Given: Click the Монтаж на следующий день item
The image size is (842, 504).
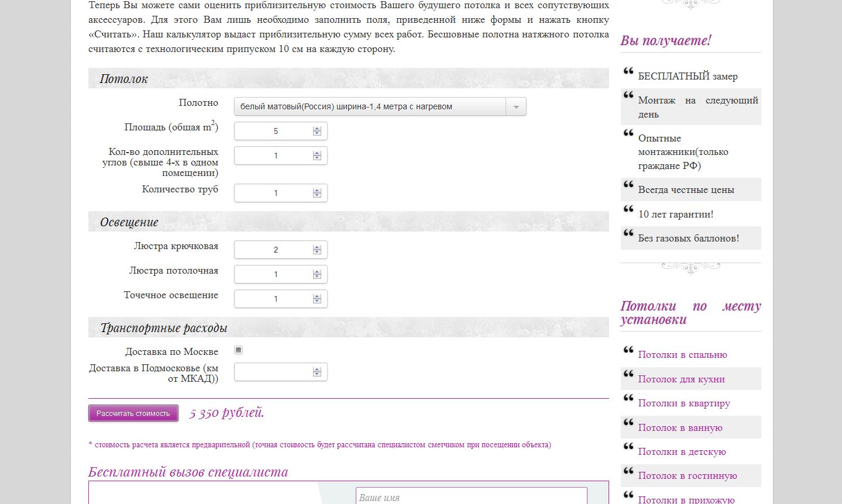Looking at the screenshot, I should [698, 107].
